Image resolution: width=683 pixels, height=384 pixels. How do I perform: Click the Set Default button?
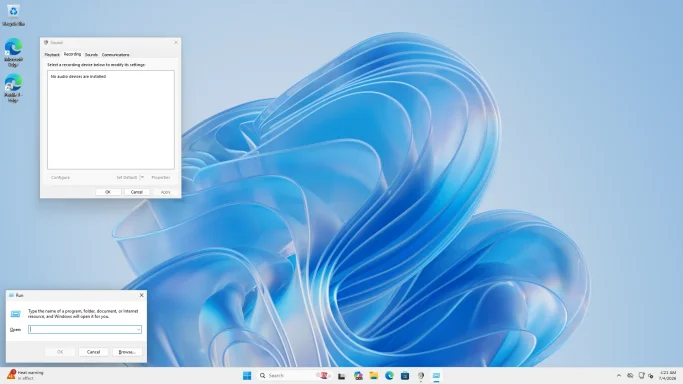point(126,178)
